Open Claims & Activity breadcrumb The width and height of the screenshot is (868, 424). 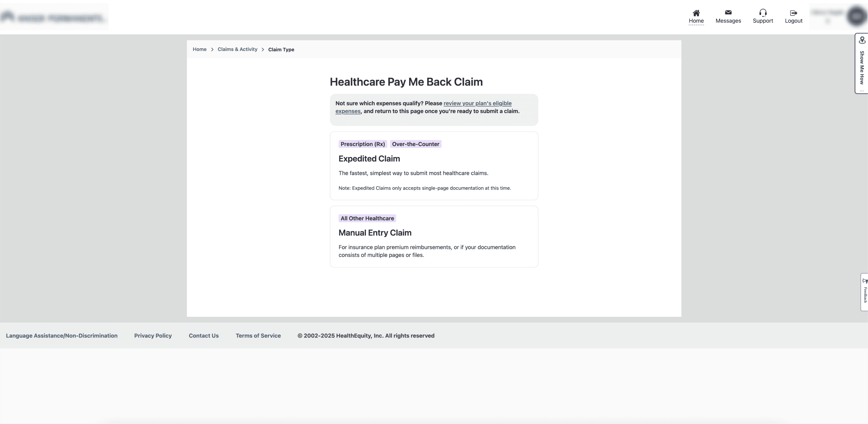[237, 50]
